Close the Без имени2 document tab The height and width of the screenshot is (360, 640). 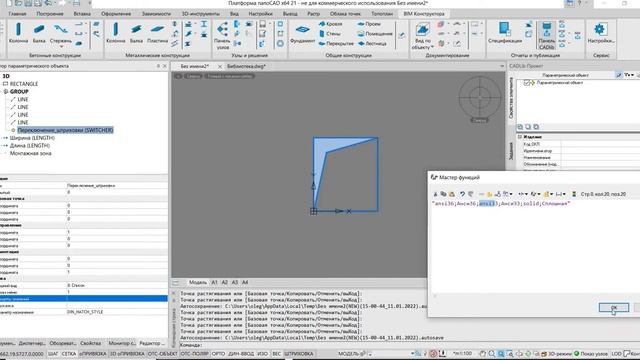point(220,67)
